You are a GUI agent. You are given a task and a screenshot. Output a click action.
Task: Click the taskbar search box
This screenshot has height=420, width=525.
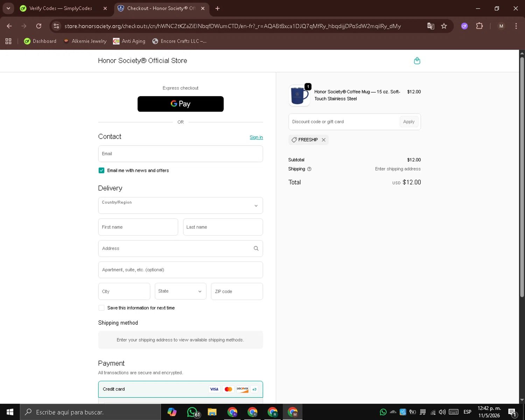(x=90, y=412)
